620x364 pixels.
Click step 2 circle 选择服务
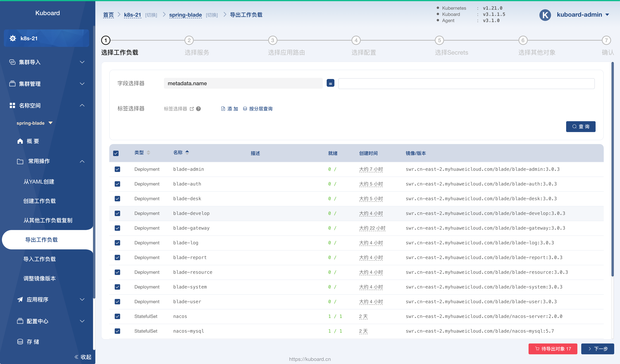[189, 40]
